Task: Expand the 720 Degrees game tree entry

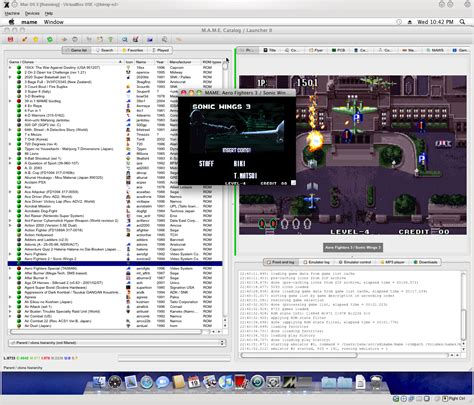Action: [x=10, y=144]
